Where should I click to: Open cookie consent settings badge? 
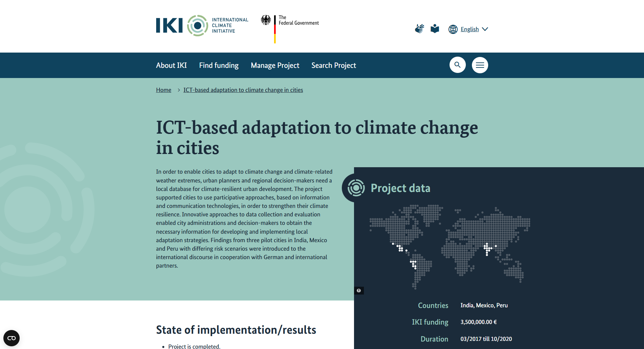[x=12, y=338]
